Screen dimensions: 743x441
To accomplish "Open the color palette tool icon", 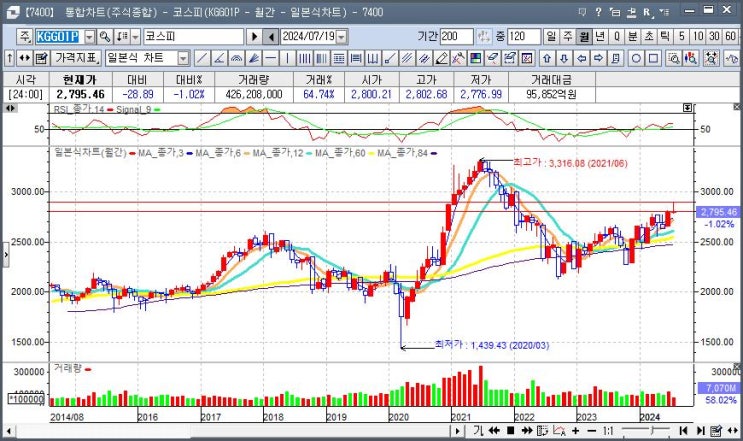I will tap(475, 58).
